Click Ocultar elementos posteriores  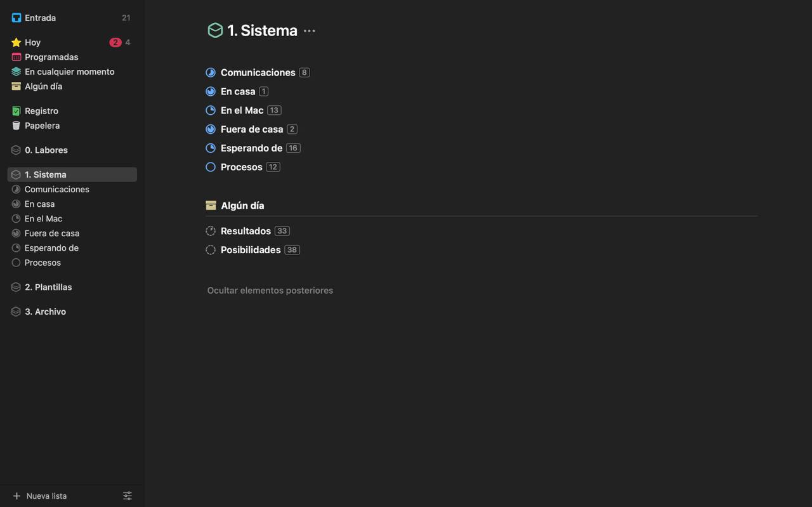(270, 291)
